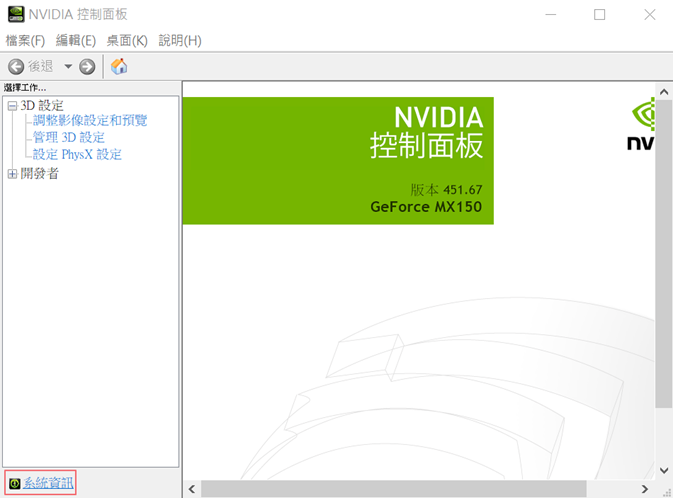Open 設定 PhysX 設定
Viewport: 673px width, 498px height.
[77, 154]
